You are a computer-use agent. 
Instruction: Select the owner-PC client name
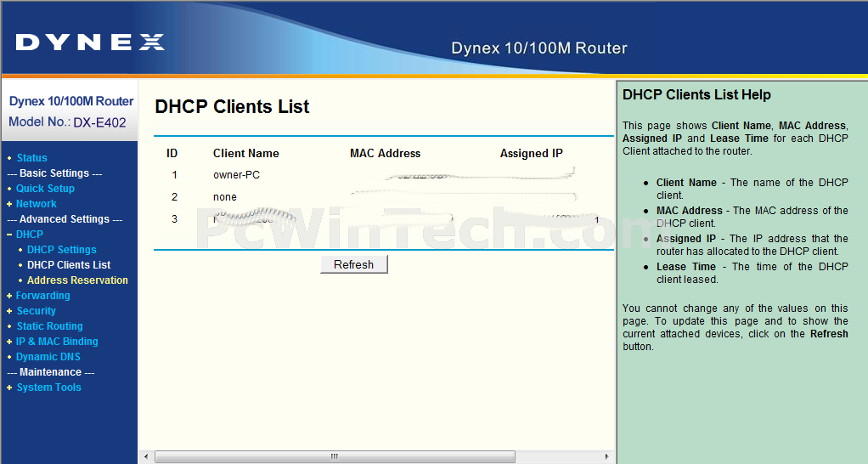pyautogui.click(x=236, y=175)
